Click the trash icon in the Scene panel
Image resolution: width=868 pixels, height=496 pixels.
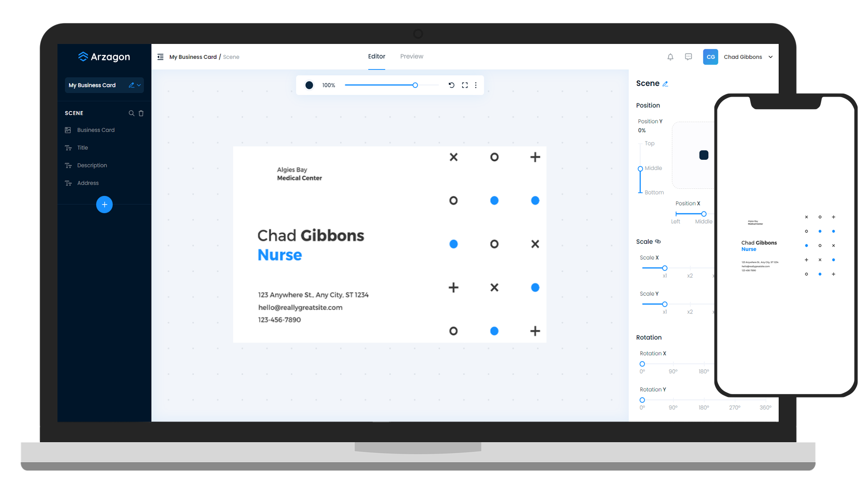(x=141, y=113)
